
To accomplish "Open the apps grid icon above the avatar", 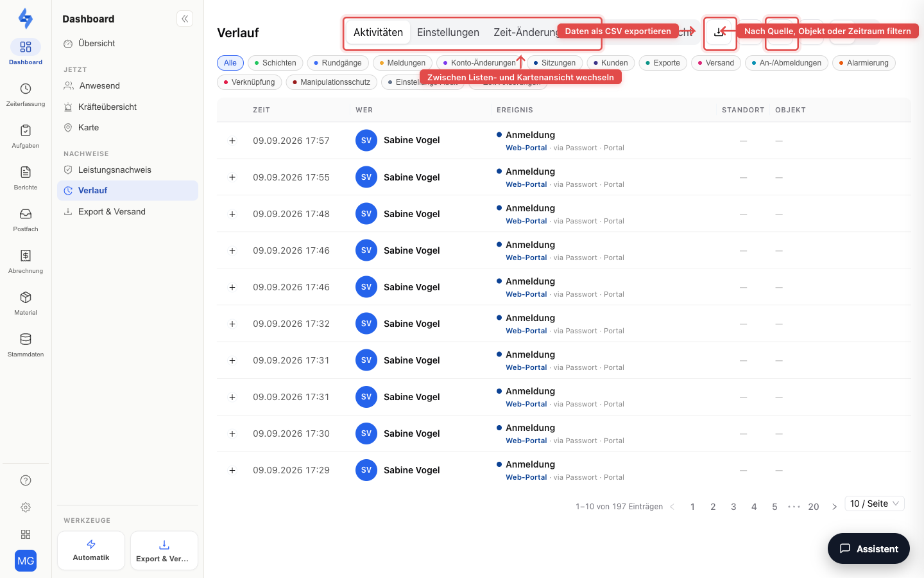I will pos(26,534).
